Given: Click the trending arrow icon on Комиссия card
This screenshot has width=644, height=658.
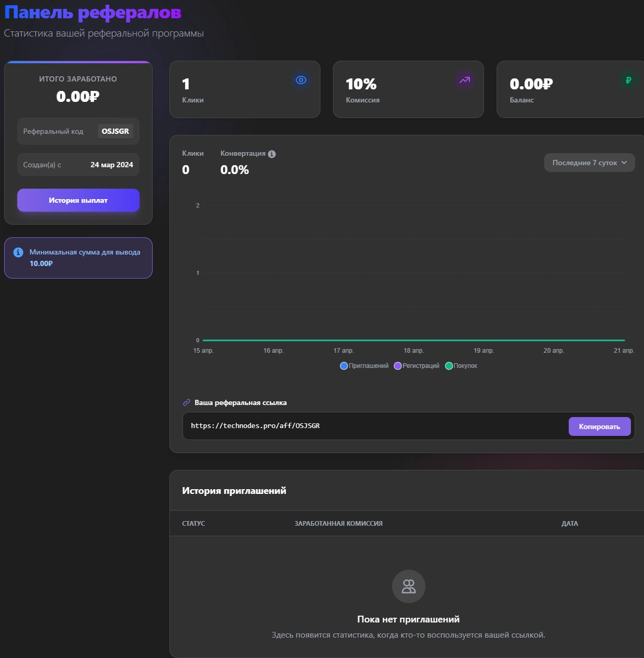Looking at the screenshot, I should tap(465, 80).
